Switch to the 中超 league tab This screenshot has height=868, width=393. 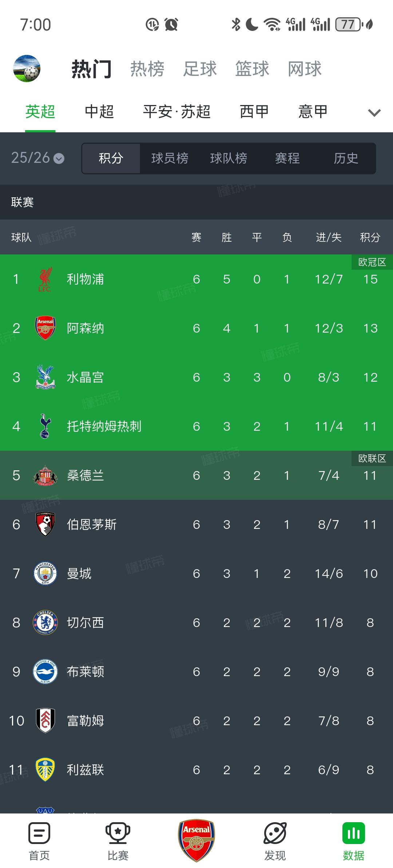tap(99, 112)
